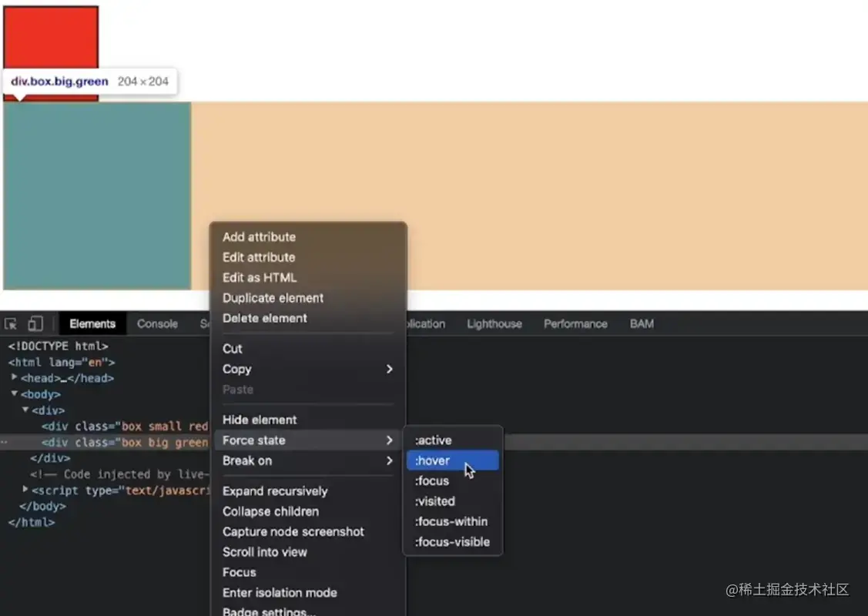Click the teal green box on page
This screenshot has height=616, width=868.
point(97,196)
